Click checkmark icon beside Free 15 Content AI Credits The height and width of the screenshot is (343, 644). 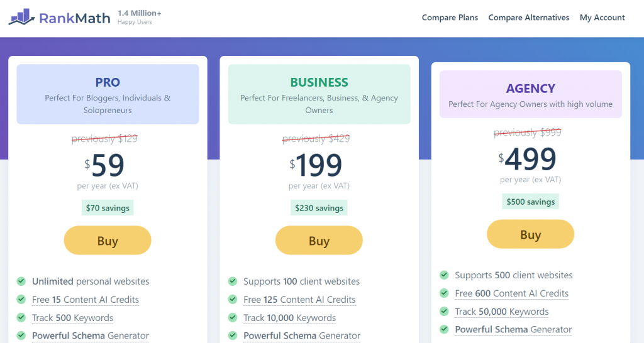point(21,299)
